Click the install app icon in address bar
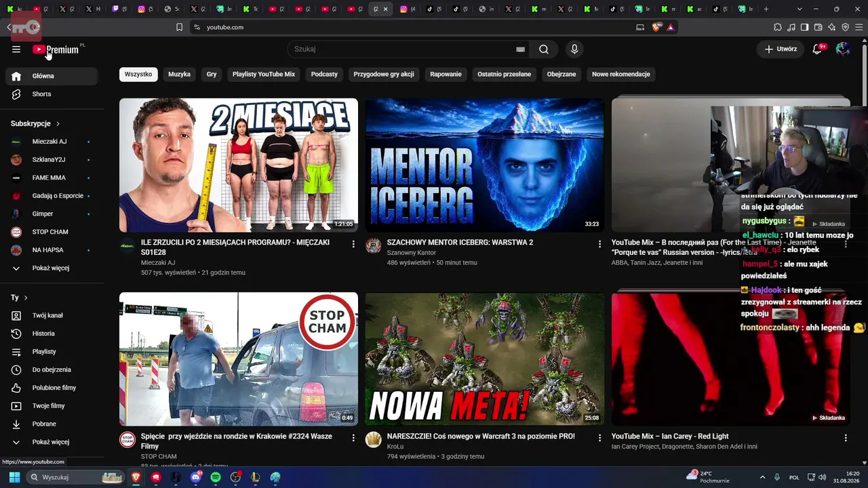The width and height of the screenshot is (868, 488). 640,27
